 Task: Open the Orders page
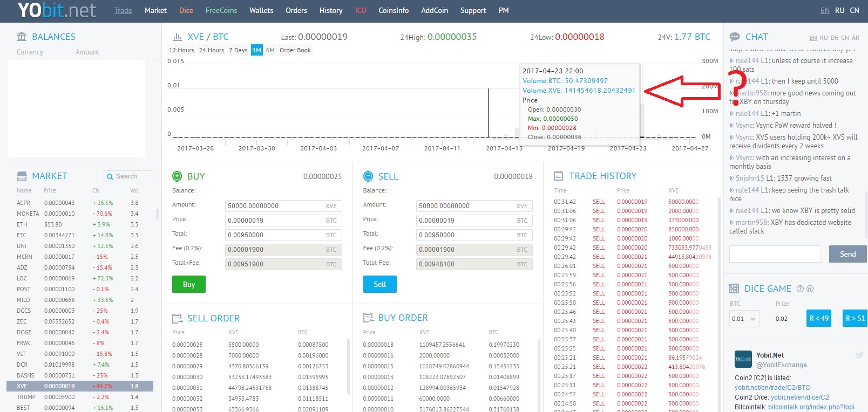296,10
